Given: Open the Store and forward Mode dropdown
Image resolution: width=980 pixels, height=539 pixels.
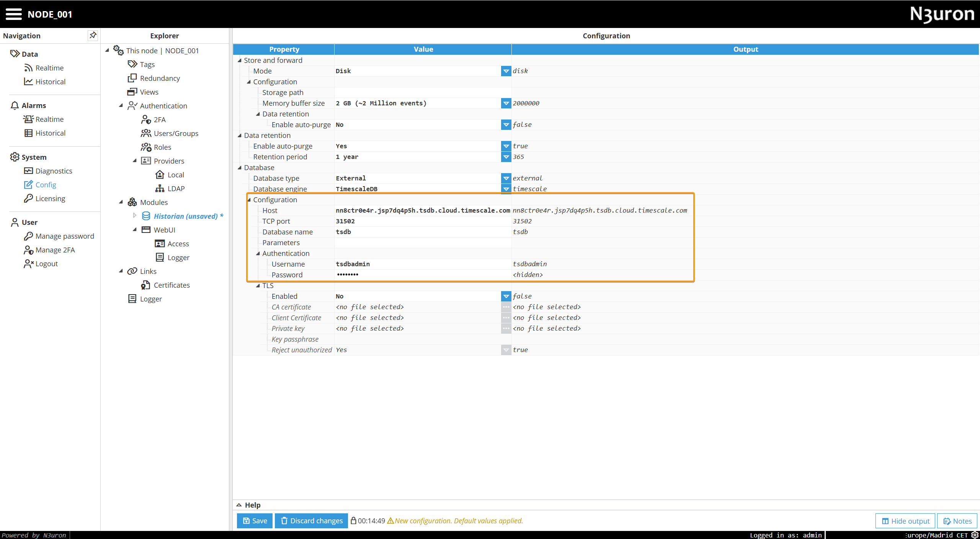Looking at the screenshot, I should 506,71.
